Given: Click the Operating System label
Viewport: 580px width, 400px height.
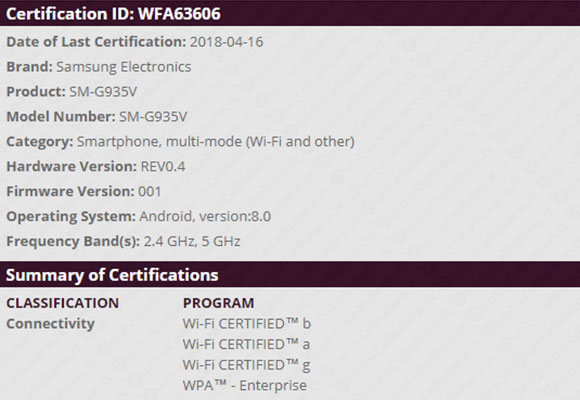Looking at the screenshot, I should coord(71,217).
